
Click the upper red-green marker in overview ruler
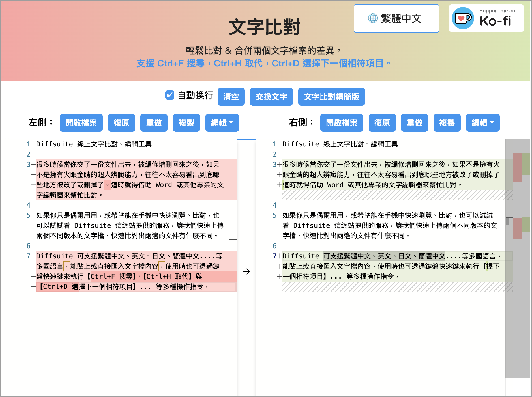(x=521, y=167)
